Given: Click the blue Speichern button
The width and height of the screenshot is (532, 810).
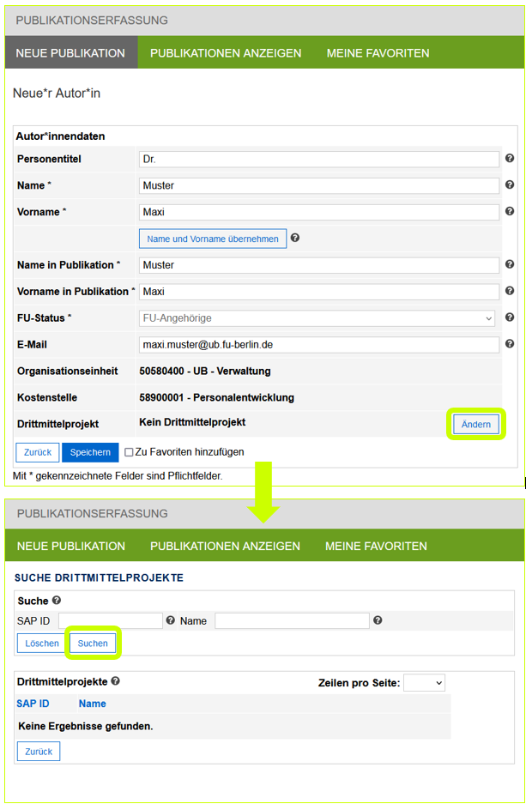Looking at the screenshot, I should pos(90,452).
